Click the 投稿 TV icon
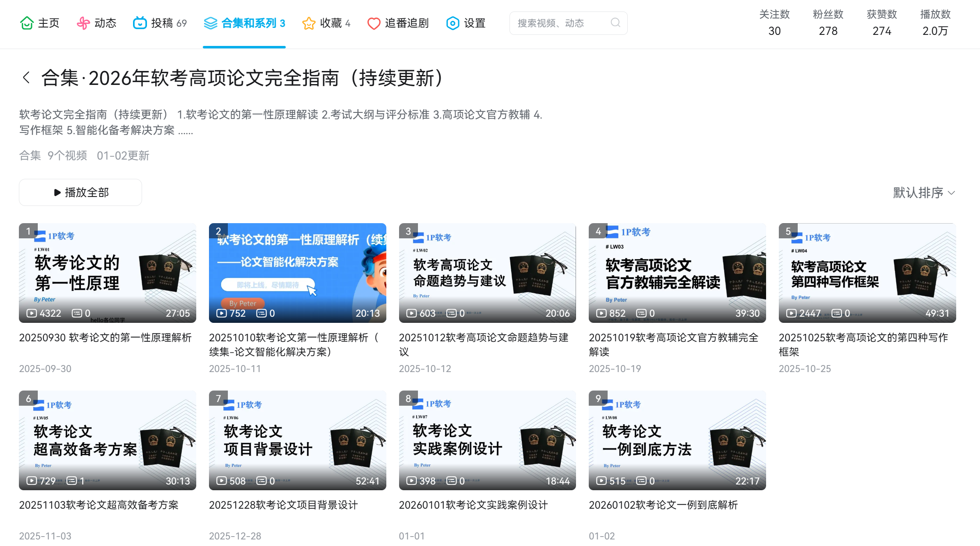Screen dimensions: 980x546 140,23
